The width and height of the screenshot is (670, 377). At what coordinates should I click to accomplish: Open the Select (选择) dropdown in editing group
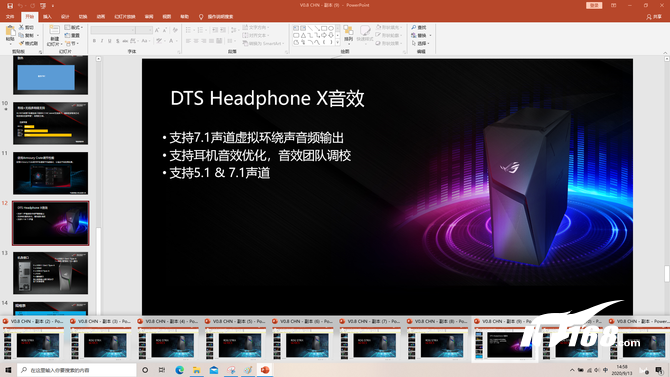(x=421, y=44)
